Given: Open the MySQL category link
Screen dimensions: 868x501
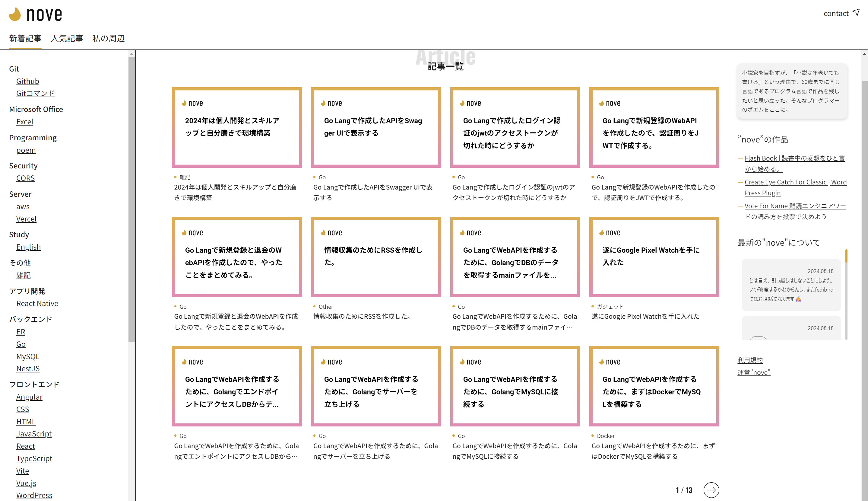Looking at the screenshot, I should tap(27, 356).
